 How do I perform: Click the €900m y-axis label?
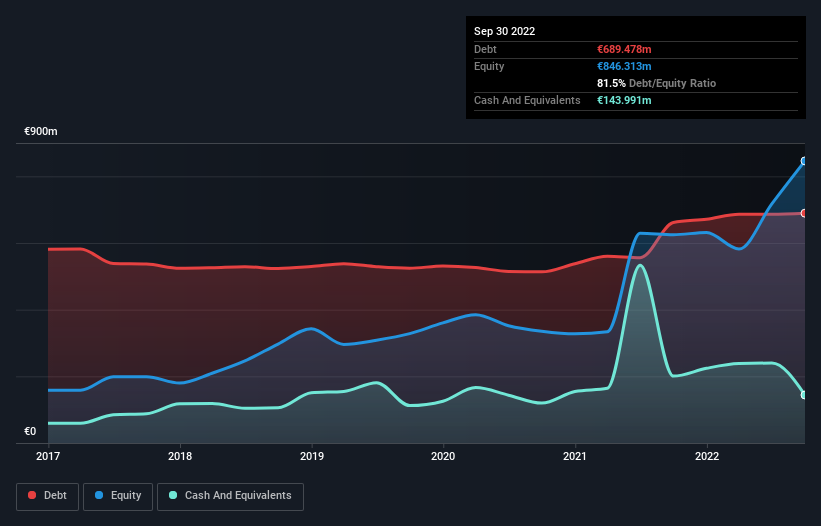click(x=41, y=131)
